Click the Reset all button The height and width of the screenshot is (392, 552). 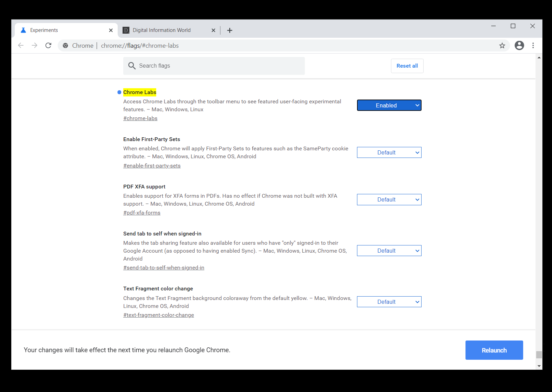click(x=407, y=66)
